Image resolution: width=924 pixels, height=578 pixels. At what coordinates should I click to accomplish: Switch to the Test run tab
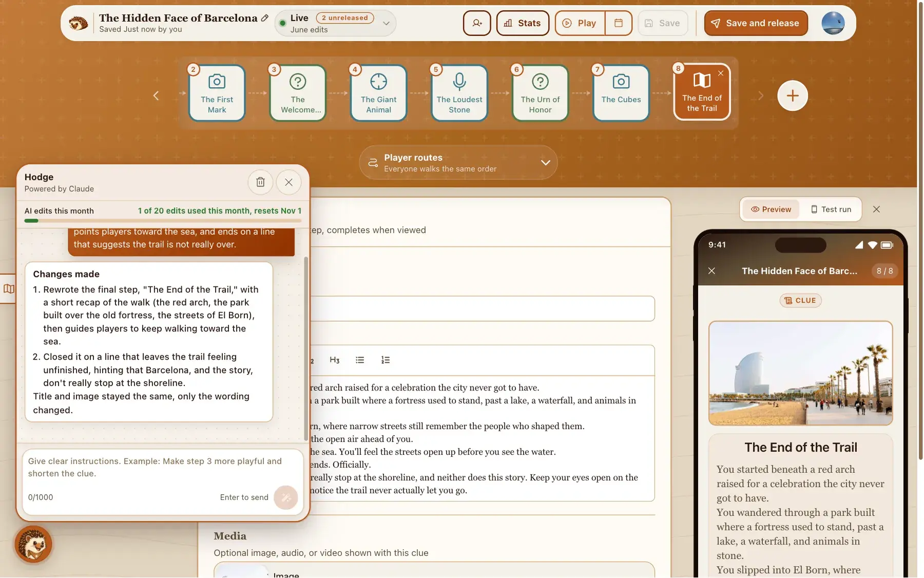831,209
